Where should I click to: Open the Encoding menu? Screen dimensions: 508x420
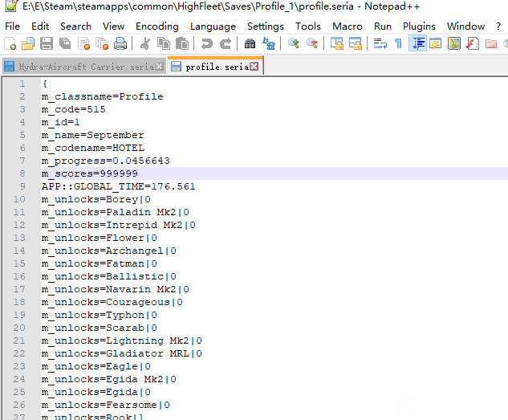(x=156, y=27)
